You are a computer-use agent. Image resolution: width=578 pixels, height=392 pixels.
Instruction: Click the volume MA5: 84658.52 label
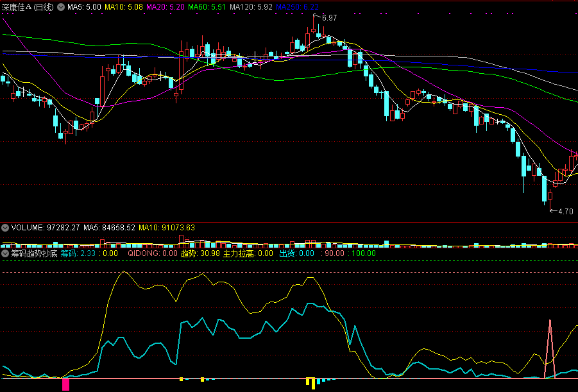[109, 228]
